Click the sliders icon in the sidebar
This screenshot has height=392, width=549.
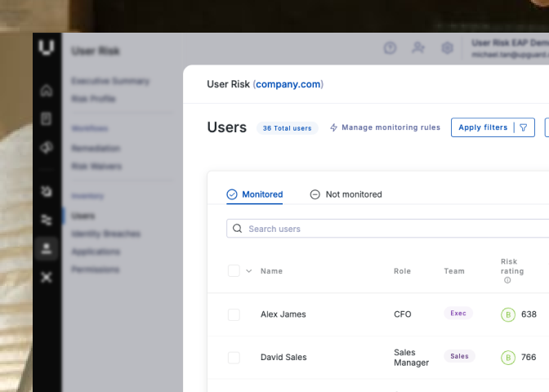click(x=47, y=220)
